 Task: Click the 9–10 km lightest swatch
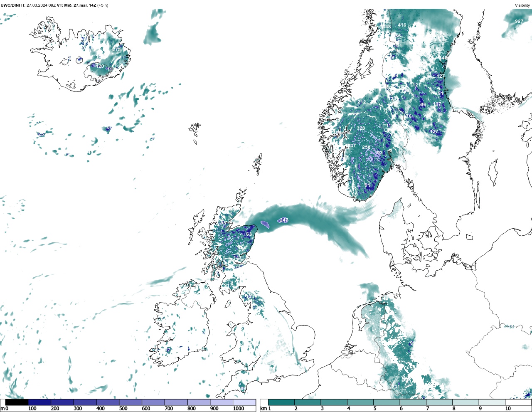pyautogui.click(x=492, y=402)
